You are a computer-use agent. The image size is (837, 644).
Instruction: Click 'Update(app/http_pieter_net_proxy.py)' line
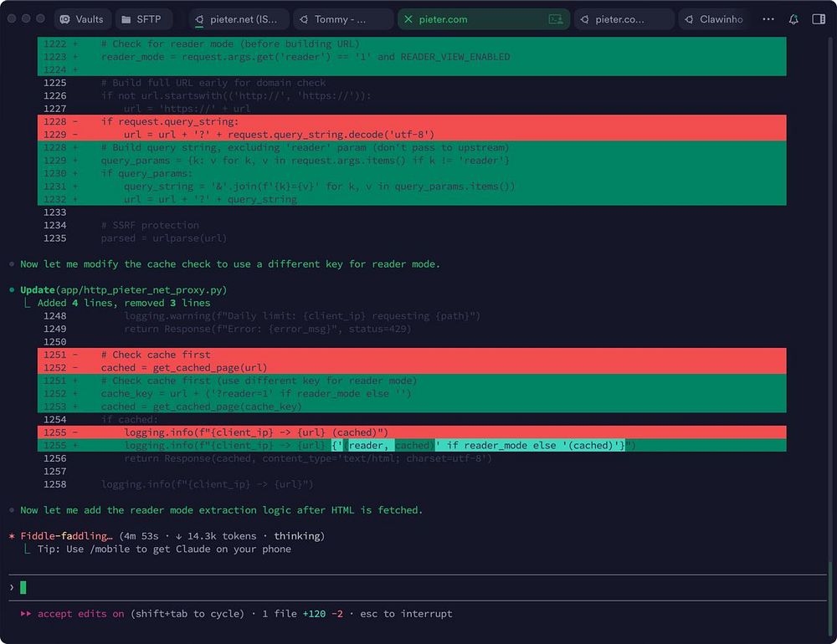(123, 289)
